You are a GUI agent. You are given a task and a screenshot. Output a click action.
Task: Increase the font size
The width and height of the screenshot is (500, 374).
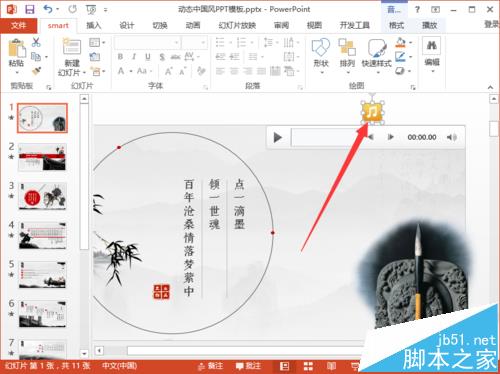[169, 71]
